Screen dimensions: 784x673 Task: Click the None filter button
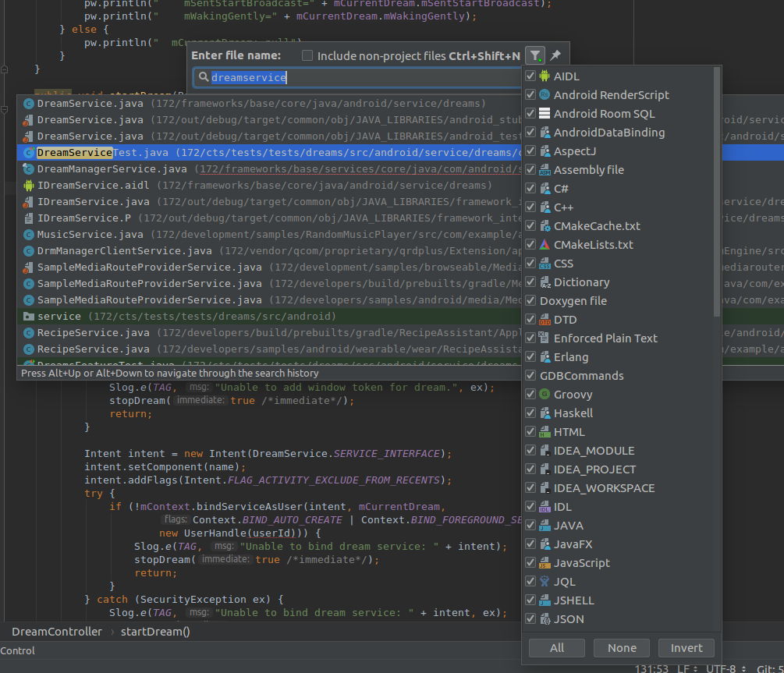point(622,648)
